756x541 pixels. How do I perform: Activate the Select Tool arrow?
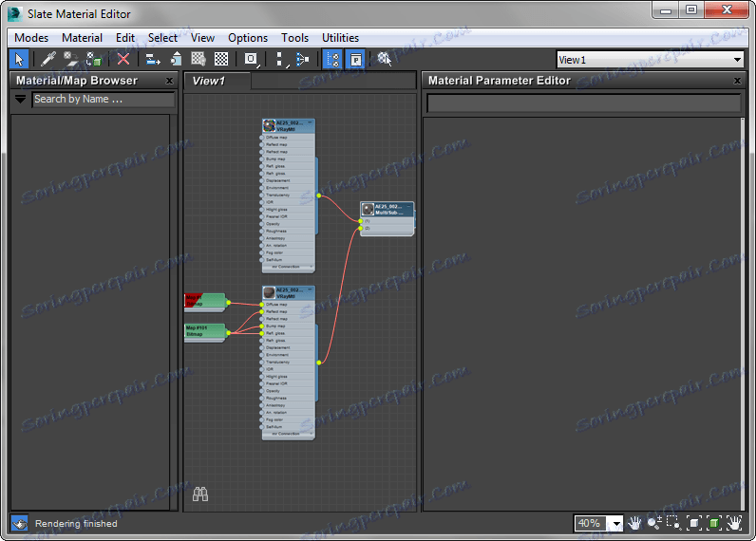[x=19, y=59]
